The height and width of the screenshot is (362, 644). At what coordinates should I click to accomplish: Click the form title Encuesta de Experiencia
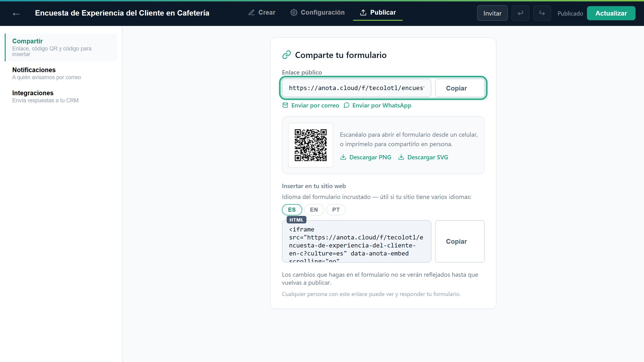(122, 13)
